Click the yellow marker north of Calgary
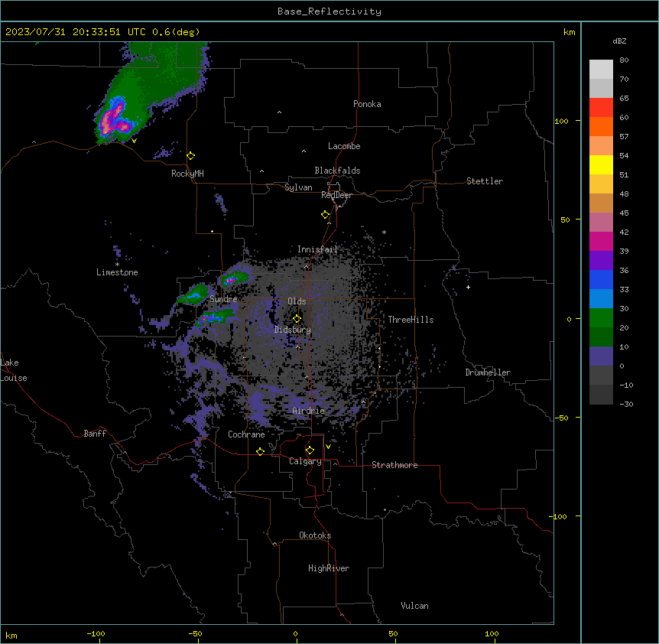This screenshot has width=659, height=644. click(310, 450)
